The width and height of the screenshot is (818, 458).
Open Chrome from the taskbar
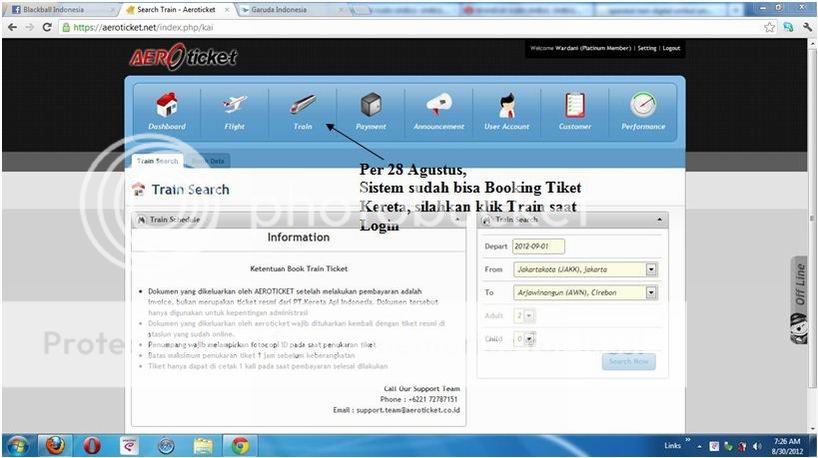click(x=240, y=446)
